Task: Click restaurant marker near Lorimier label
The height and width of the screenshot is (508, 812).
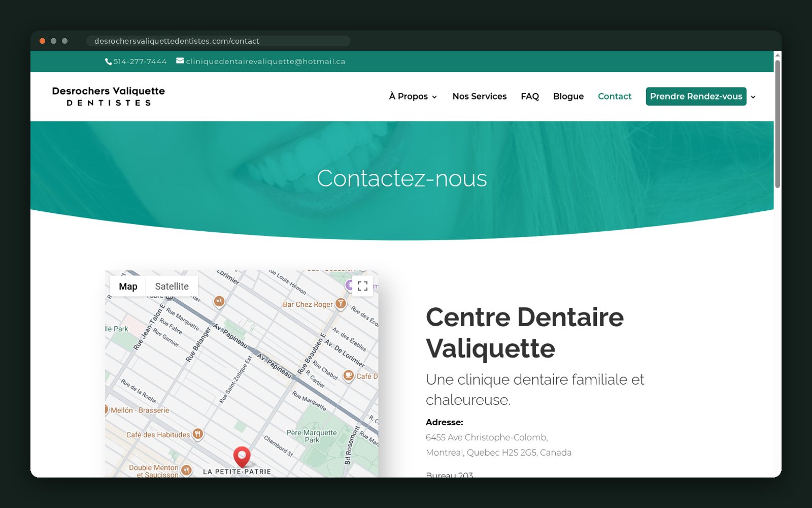Action: (x=219, y=302)
